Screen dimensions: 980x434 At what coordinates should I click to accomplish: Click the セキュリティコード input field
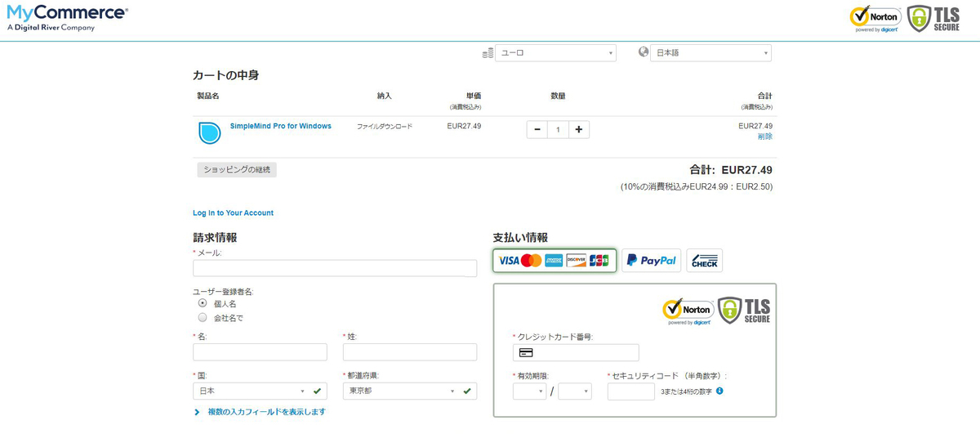631,391
